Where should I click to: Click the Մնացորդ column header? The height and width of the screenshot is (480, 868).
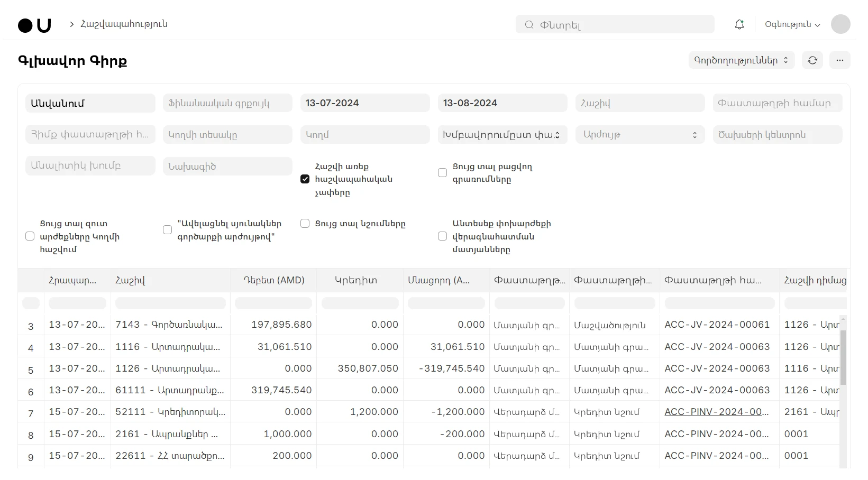coord(446,280)
